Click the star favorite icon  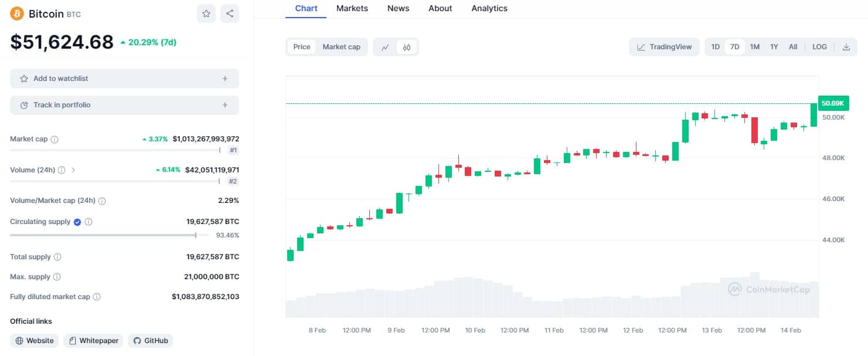[206, 13]
